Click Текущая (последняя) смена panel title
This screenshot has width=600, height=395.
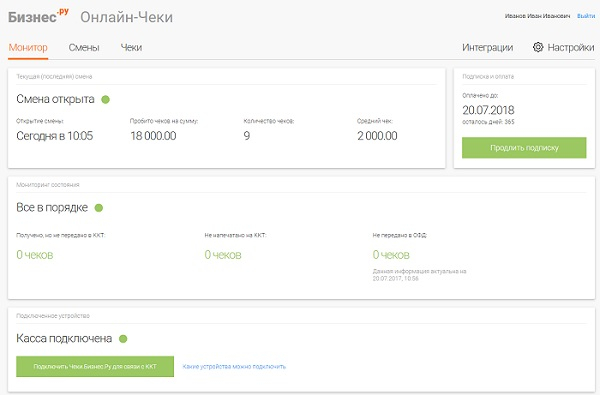(x=54, y=77)
